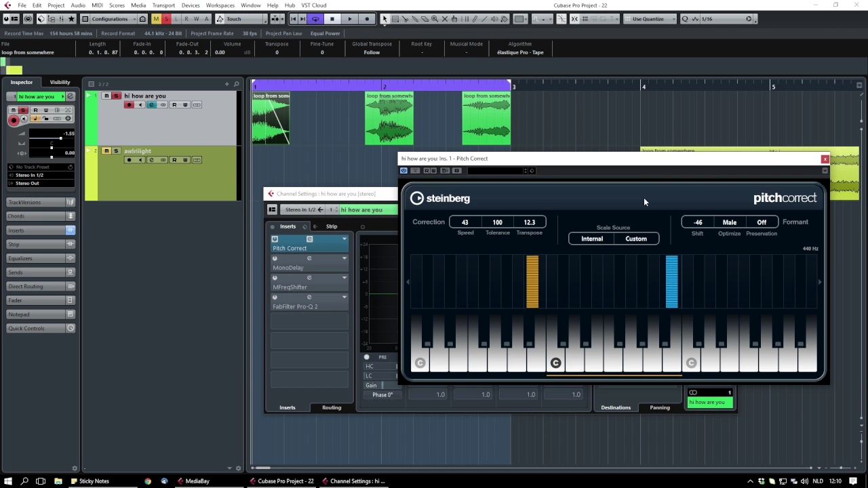Adjust the inspector volume fader
Screen dimensions: 868x488
click(60, 138)
